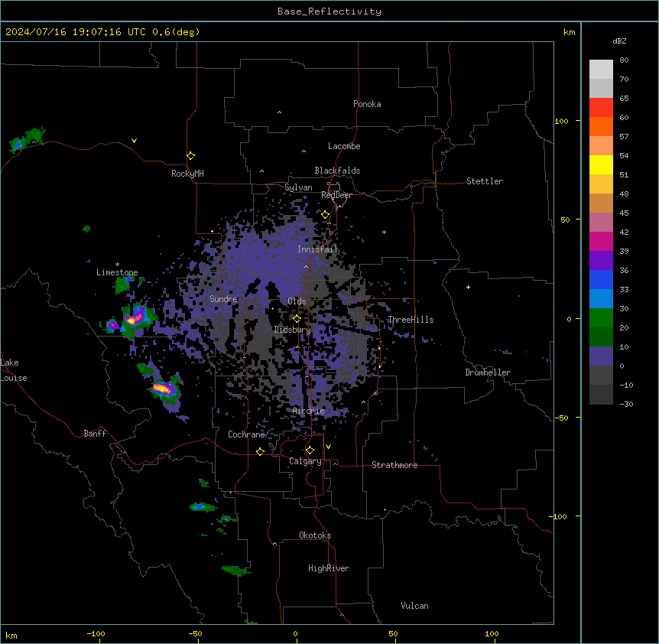Click the HighRiver label
Viewport: 659px width, 644px height.
click(x=329, y=568)
